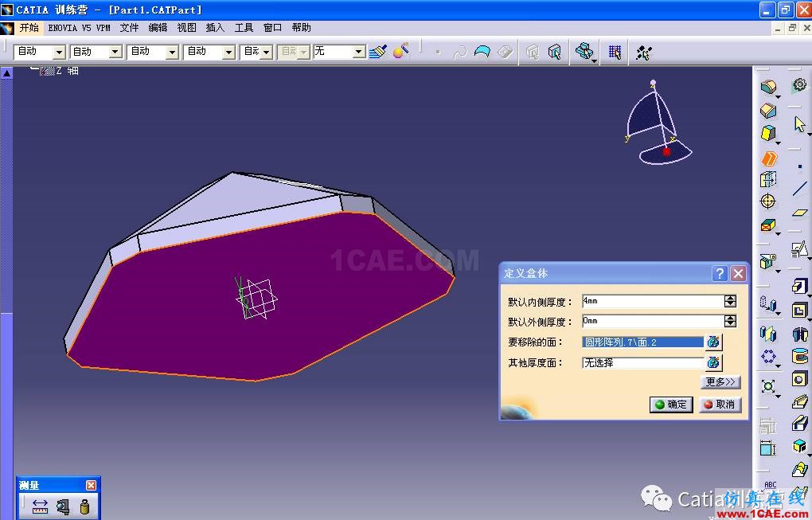Select the slot tool
812x520 pixels.
pos(799,424)
